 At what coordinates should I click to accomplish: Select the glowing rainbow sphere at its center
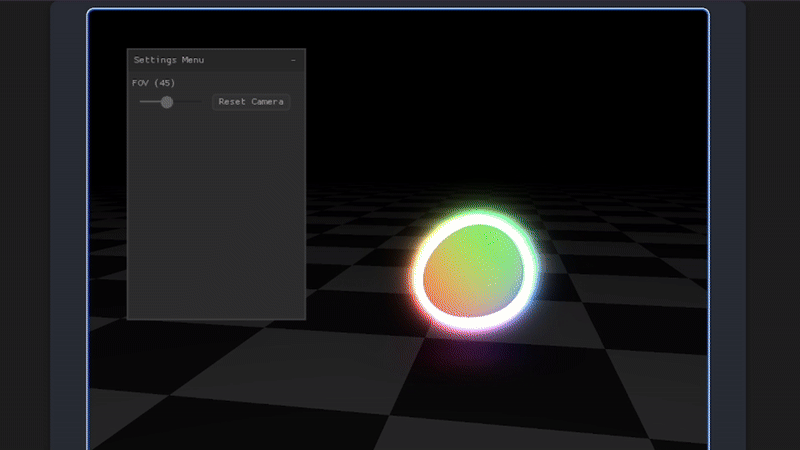[x=474, y=273]
